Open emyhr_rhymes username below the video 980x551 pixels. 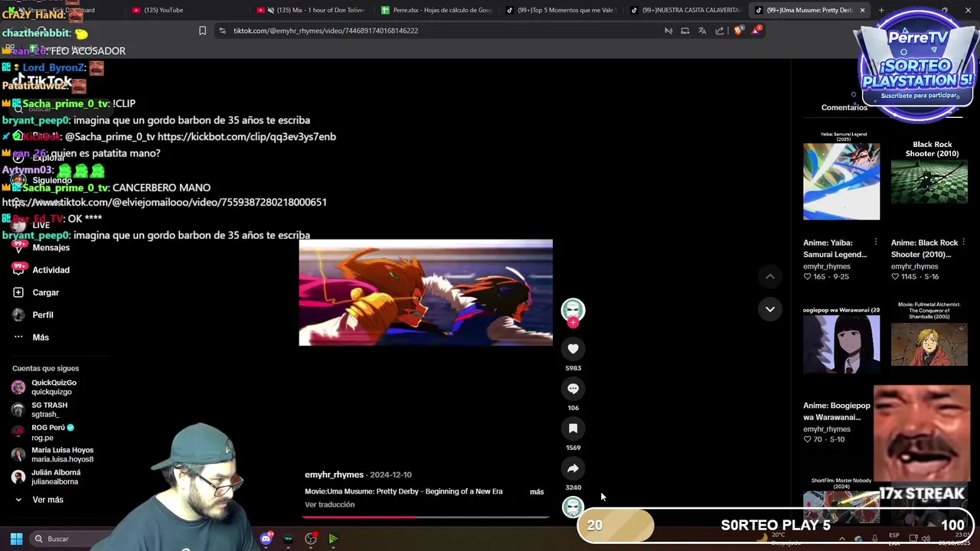pos(334,474)
